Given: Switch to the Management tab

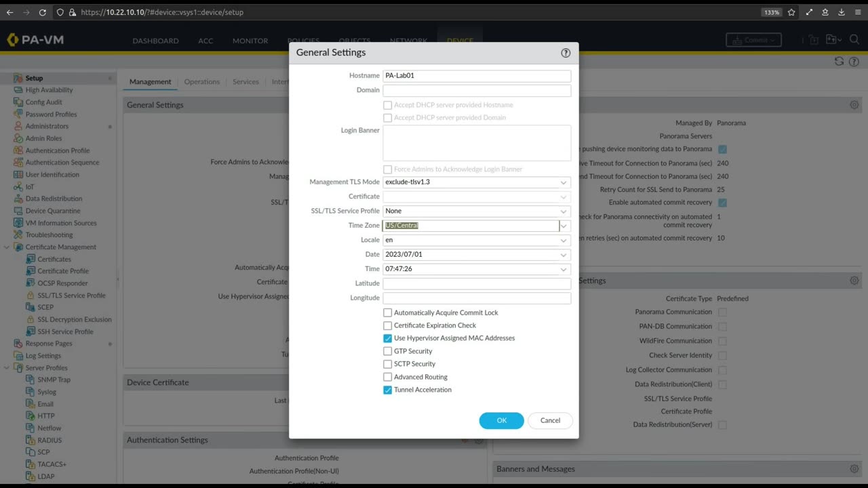Looking at the screenshot, I should click(x=150, y=82).
